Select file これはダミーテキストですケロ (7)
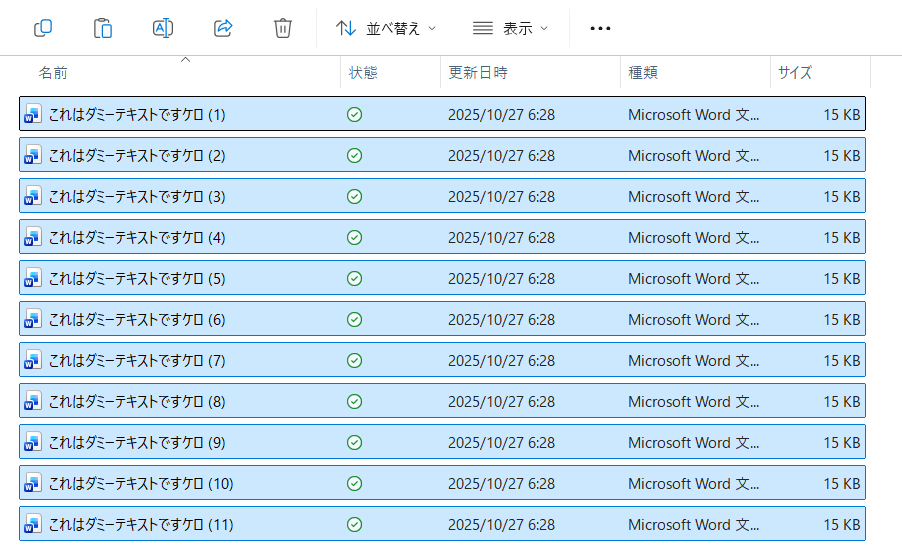 137,361
